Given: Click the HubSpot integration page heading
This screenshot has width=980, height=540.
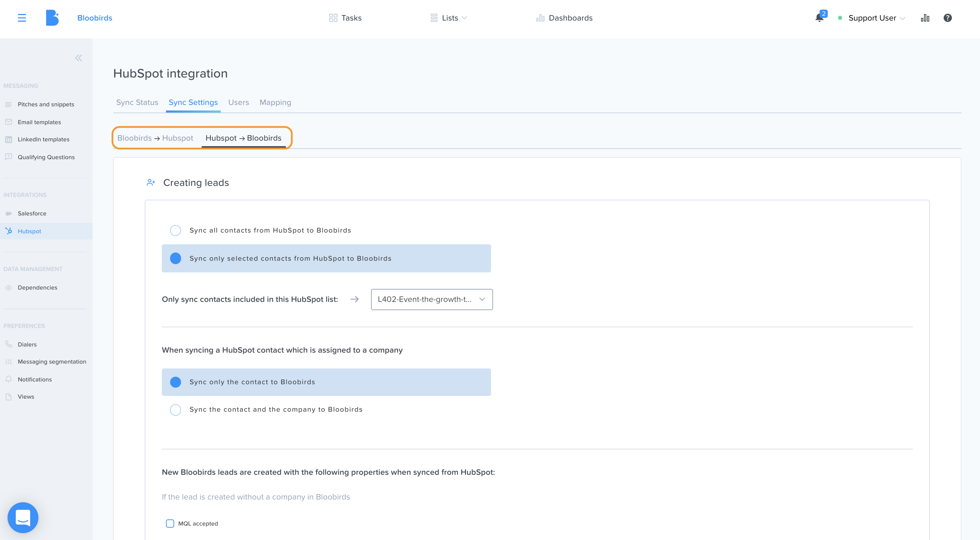Looking at the screenshot, I should pos(170,73).
